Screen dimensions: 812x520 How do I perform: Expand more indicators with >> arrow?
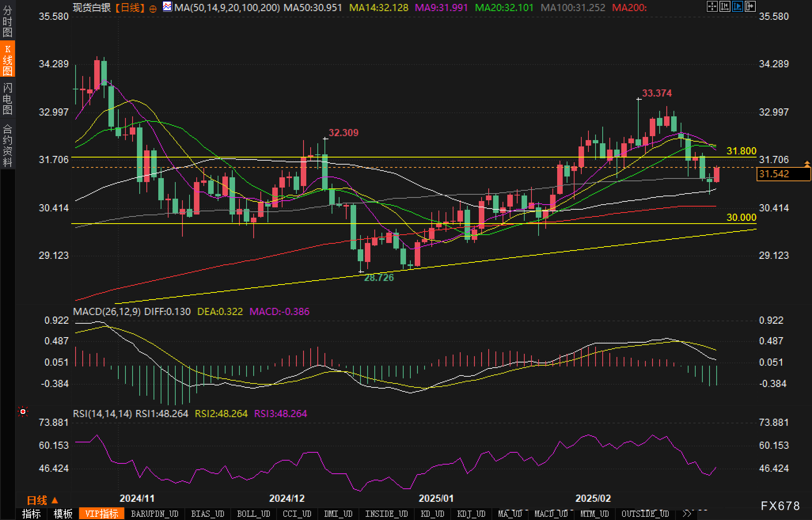coord(687,514)
